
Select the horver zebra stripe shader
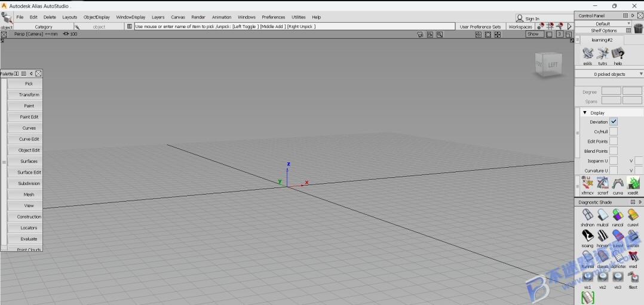[603, 235]
